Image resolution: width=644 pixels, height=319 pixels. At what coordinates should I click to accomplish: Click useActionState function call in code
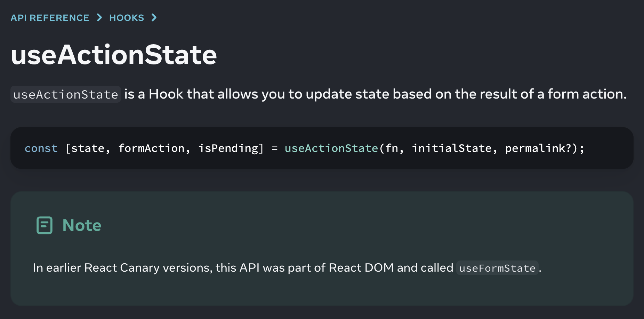[x=331, y=148]
